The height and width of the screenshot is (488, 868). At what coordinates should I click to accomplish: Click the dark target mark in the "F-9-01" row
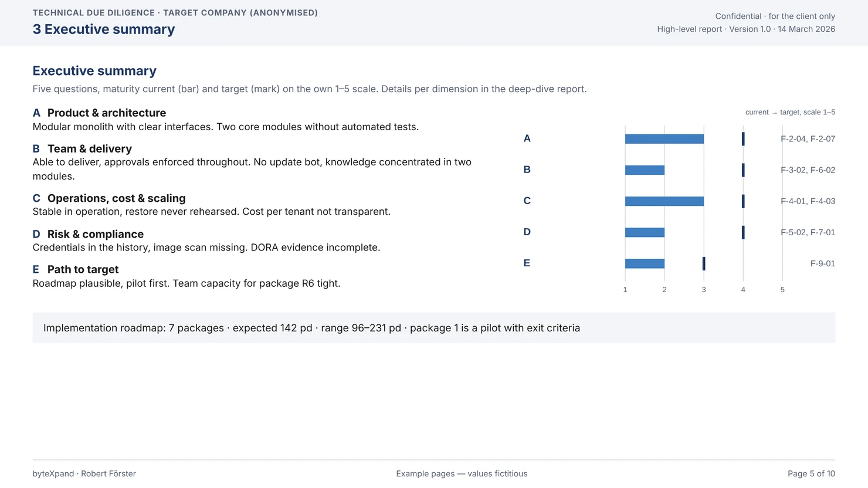704,263
